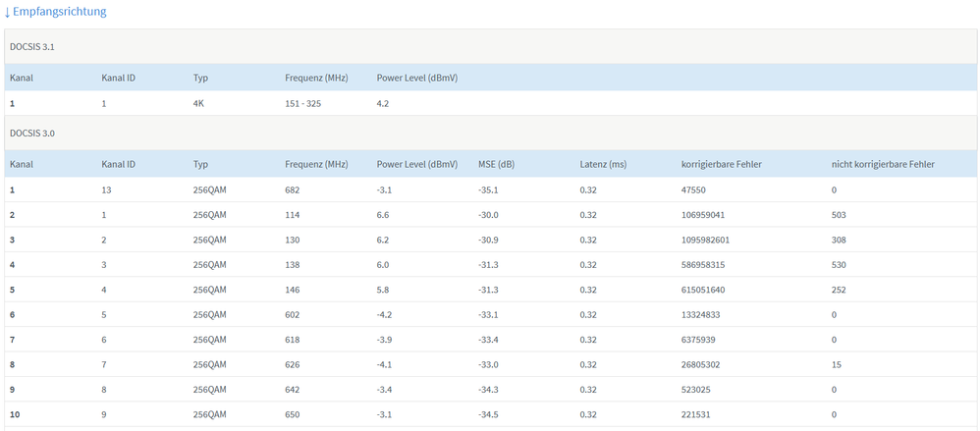The width and height of the screenshot is (980, 431).
Task: Click MSE value -30.0
Action: pos(488,215)
